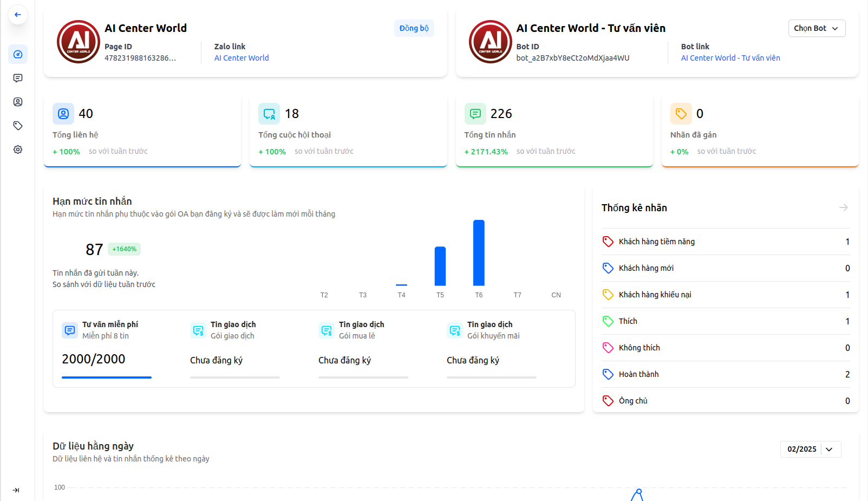Click the arrow next to Thống kê nhãn
The width and height of the screenshot is (868, 501).
pos(843,207)
